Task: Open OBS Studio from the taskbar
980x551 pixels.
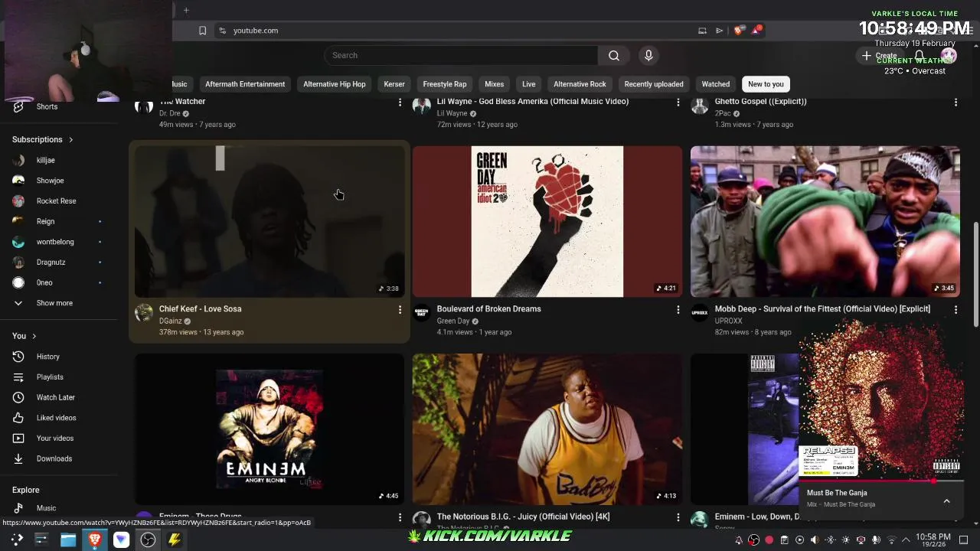Action: click(148, 540)
